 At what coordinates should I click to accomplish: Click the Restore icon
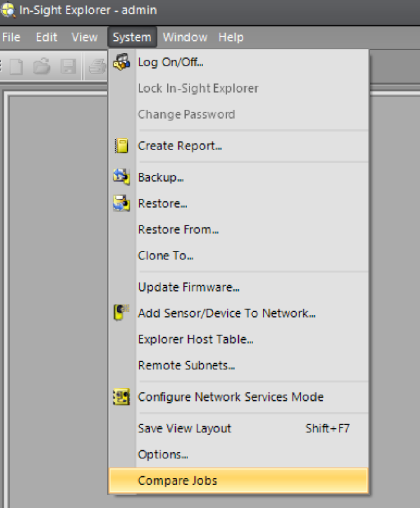[122, 203]
